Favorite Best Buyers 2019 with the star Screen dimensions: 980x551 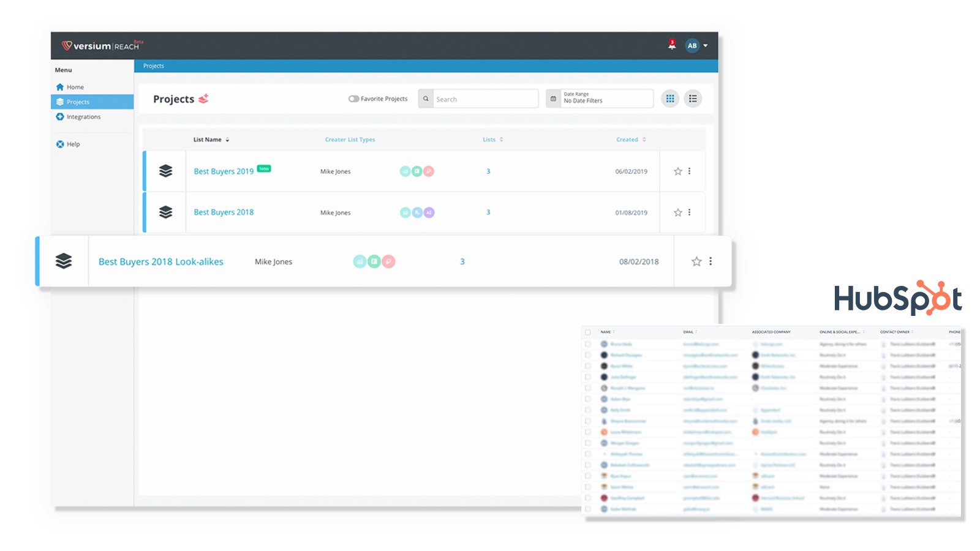click(x=678, y=171)
